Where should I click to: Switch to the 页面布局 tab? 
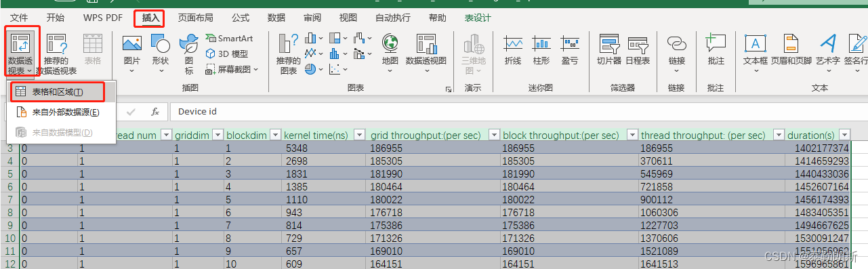pyautogui.click(x=195, y=18)
